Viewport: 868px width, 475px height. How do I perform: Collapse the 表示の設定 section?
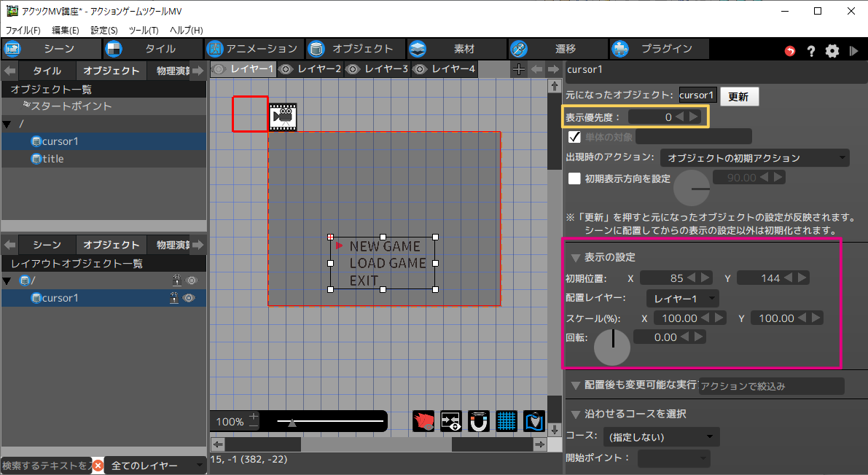point(576,258)
